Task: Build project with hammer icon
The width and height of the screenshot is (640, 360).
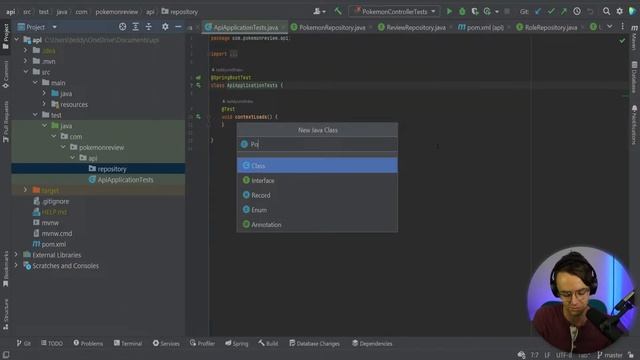Action: click(338, 11)
